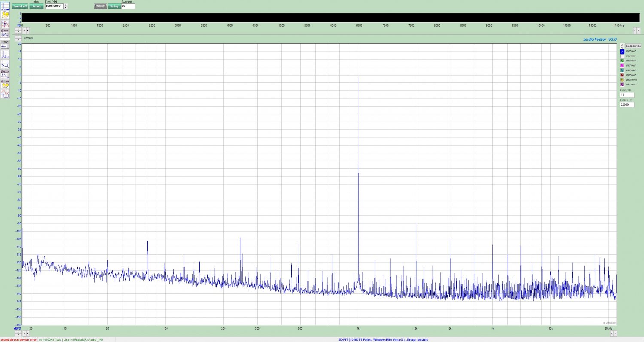Select the TSP measurement icon
This screenshot has height=342, width=644.
(x=5, y=44)
